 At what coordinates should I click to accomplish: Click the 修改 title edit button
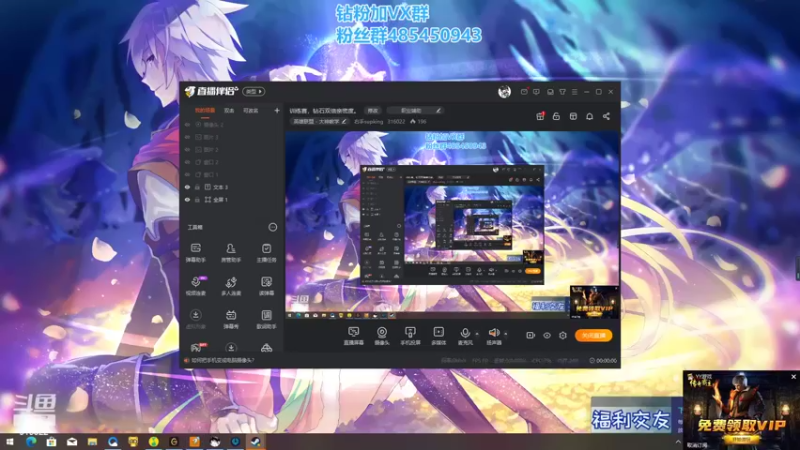(x=373, y=110)
